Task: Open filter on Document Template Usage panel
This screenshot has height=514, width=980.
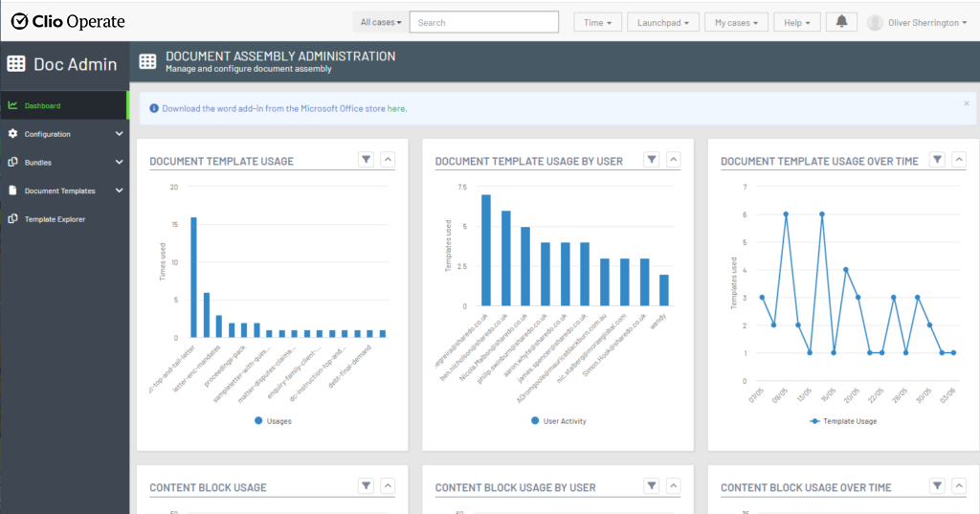Action: point(366,160)
